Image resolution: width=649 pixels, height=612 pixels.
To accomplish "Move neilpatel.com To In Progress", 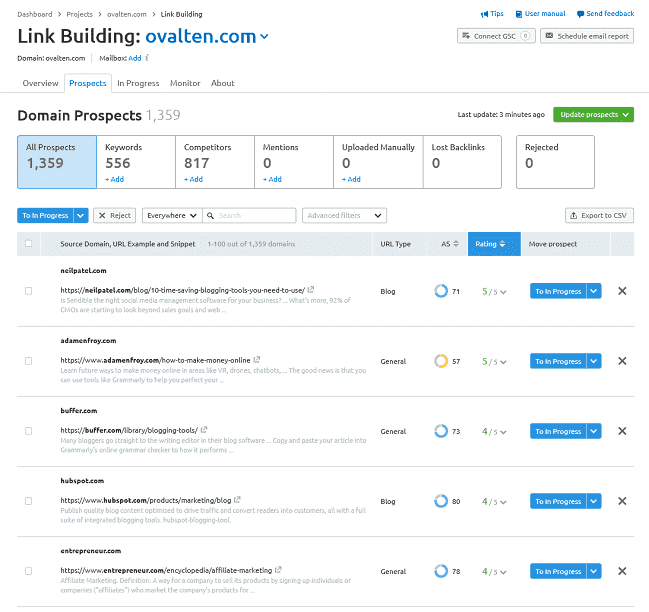I will (558, 291).
